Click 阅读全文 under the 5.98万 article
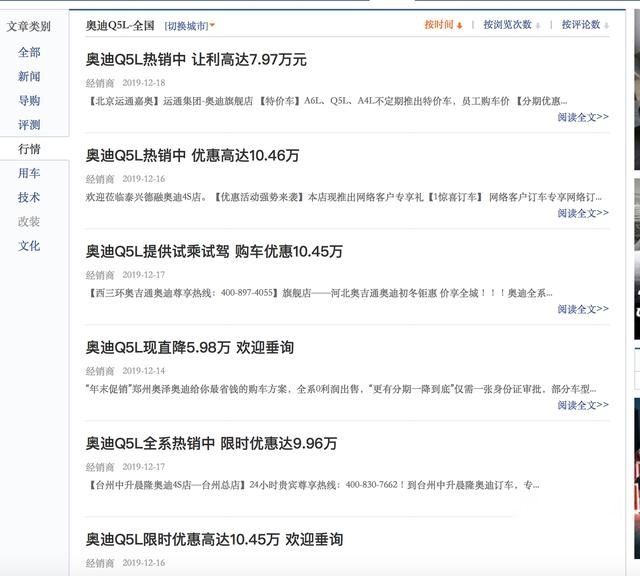This screenshot has height=576, width=640. [583, 405]
